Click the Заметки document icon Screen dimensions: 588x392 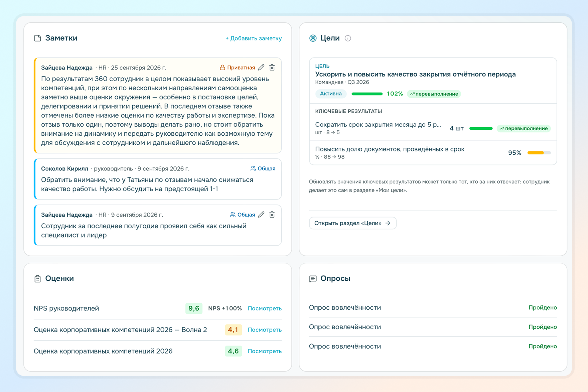click(x=37, y=38)
